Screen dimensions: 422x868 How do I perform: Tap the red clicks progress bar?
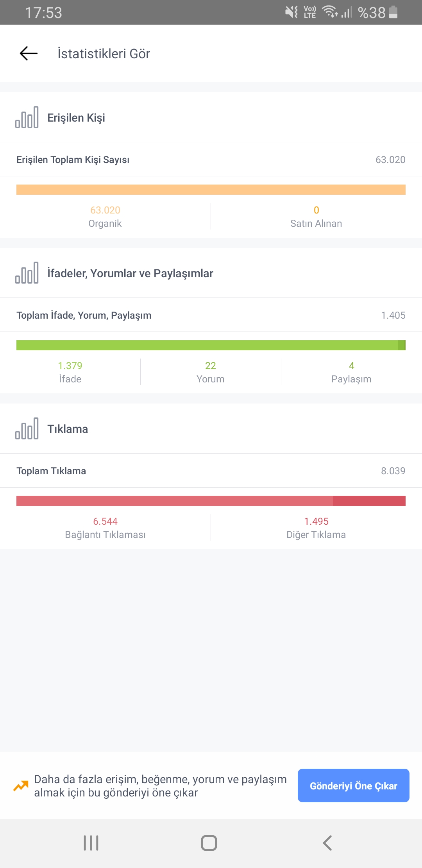[x=211, y=501]
